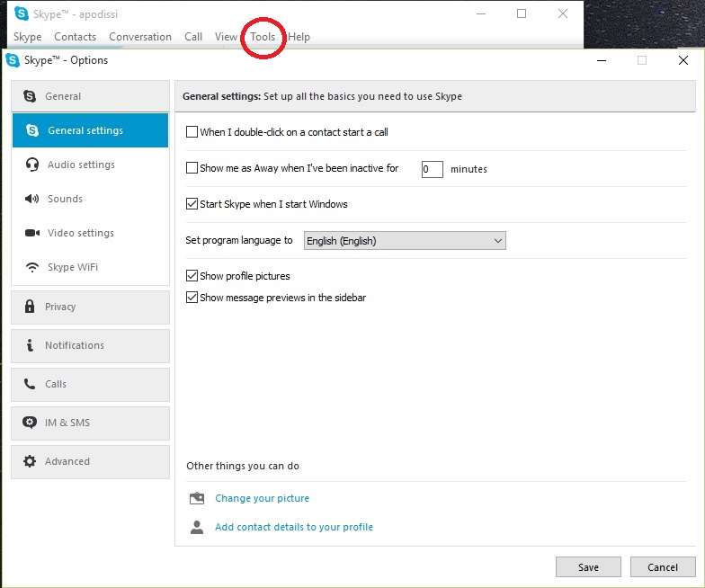Image resolution: width=705 pixels, height=588 pixels.
Task: Expand the IM & SMS options section
Action: [x=90, y=423]
